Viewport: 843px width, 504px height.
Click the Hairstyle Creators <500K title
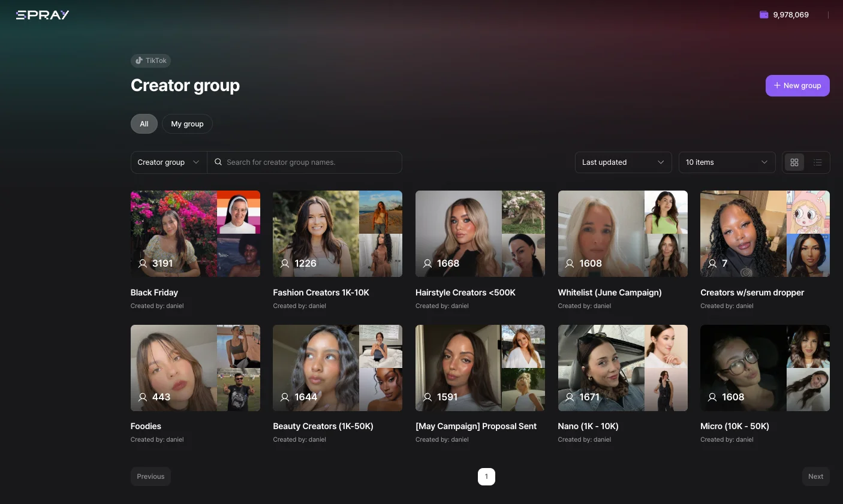pos(465,292)
